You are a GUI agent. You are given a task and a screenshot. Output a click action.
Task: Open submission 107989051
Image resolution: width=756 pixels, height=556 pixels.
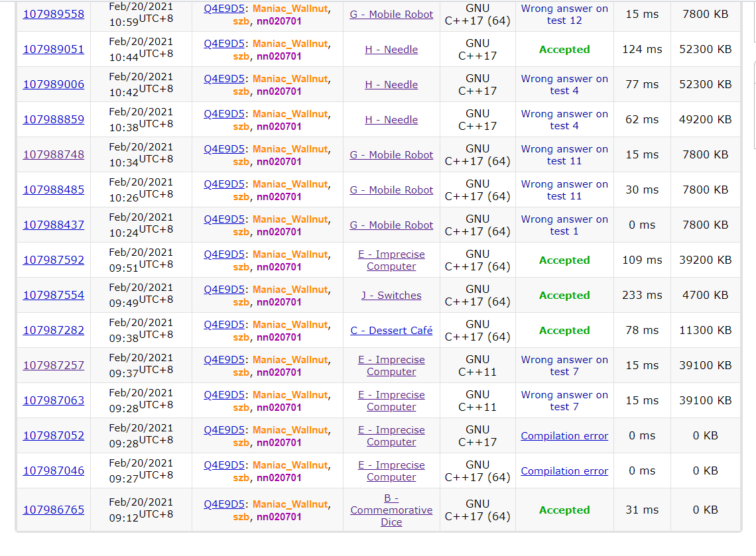(x=54, y=49)
